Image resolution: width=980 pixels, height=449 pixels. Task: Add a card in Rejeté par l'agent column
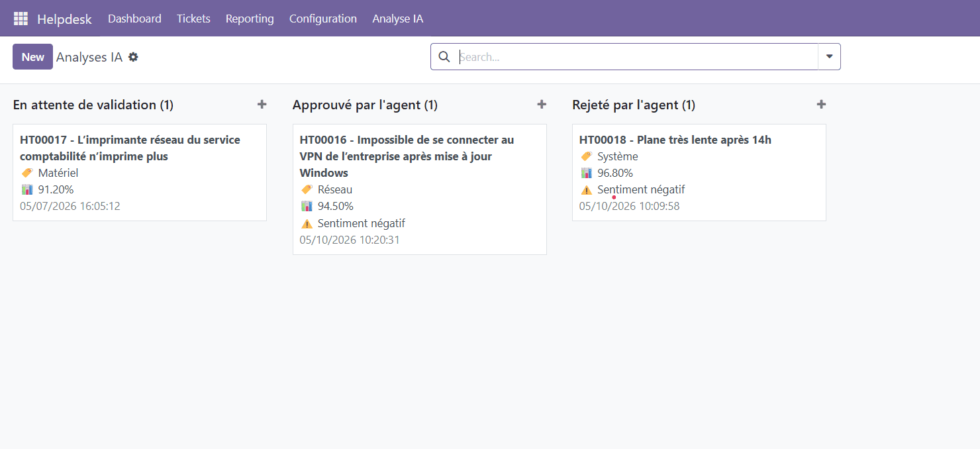(821, 105)
